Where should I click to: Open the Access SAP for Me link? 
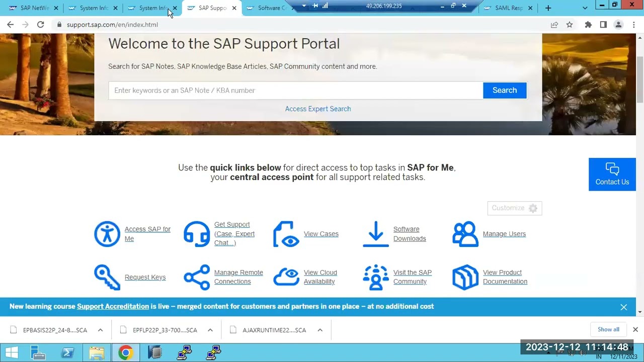click(x=147, y=234)
